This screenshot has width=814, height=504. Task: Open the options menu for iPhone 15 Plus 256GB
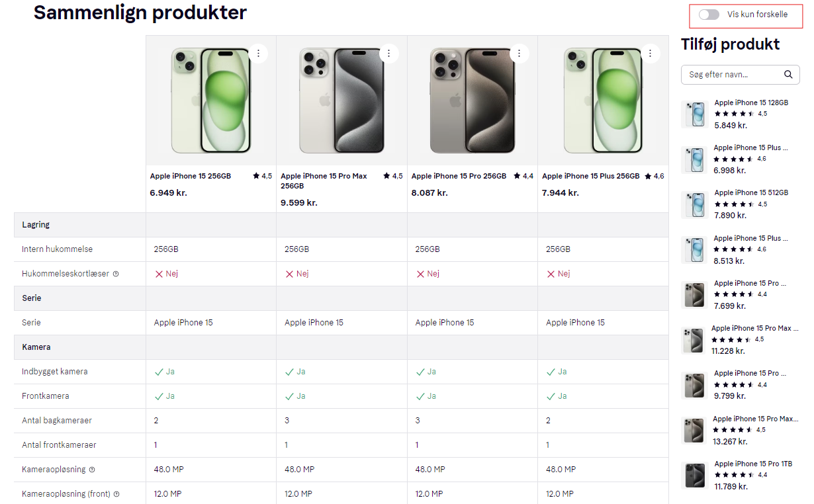coord(650,53)
